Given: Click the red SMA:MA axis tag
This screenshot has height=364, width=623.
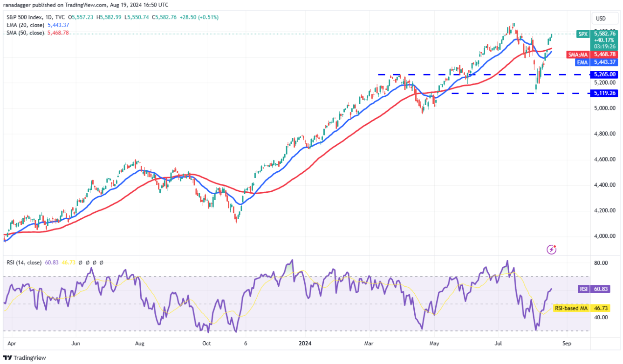Looking at the screenshot, I should 578,54.
